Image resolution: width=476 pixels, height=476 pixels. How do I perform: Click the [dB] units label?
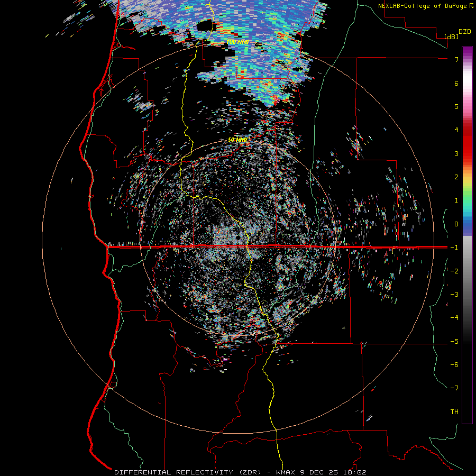[452, 36]
